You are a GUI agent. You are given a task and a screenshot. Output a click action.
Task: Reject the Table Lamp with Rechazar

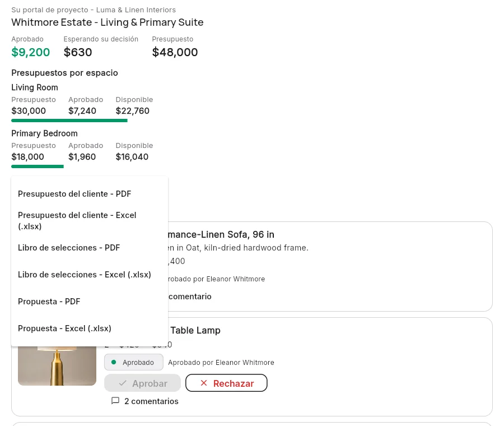[x=226, y=383]
